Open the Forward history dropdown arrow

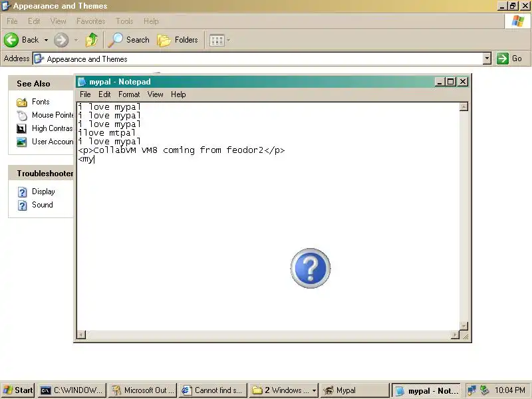76,40
